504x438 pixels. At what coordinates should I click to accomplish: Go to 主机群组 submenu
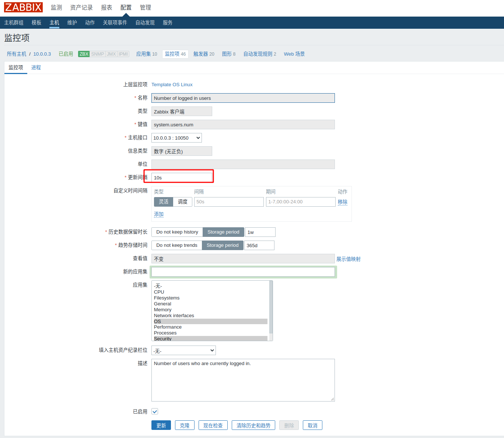point(14,23)
